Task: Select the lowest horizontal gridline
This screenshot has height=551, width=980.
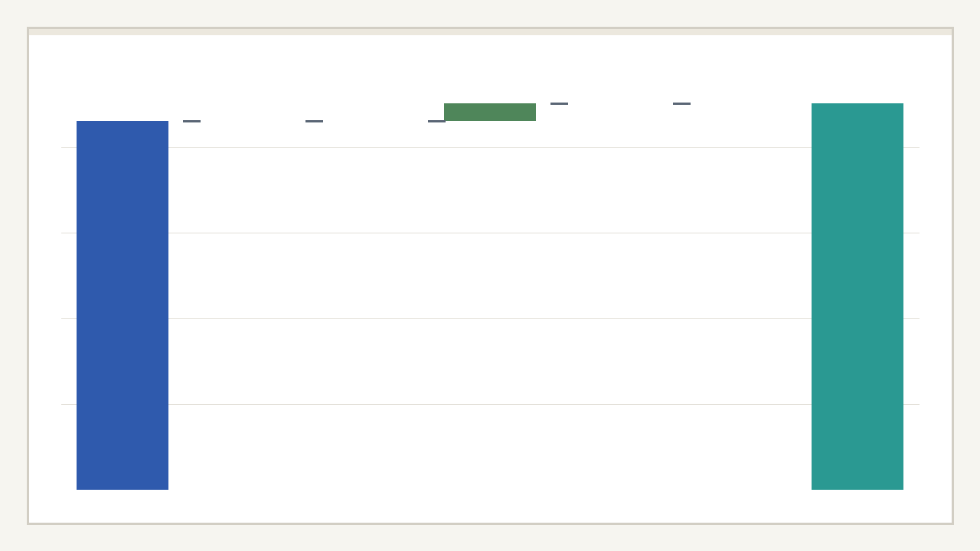Action: [490, 404]
